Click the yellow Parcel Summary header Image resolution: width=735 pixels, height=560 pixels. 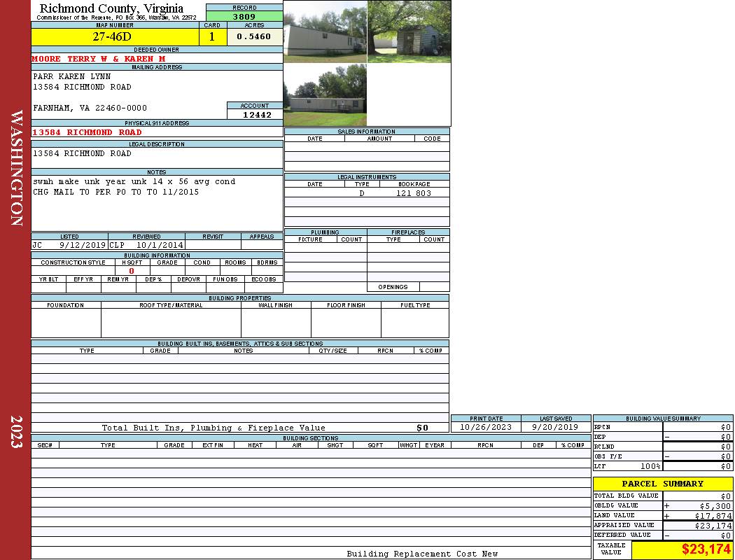662,484
